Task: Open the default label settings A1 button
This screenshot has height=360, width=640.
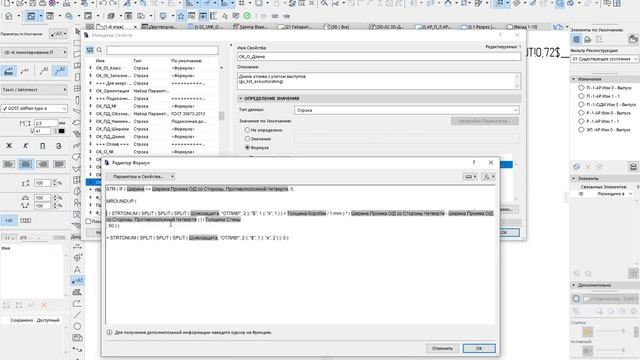Action: [x=58, y=34]
